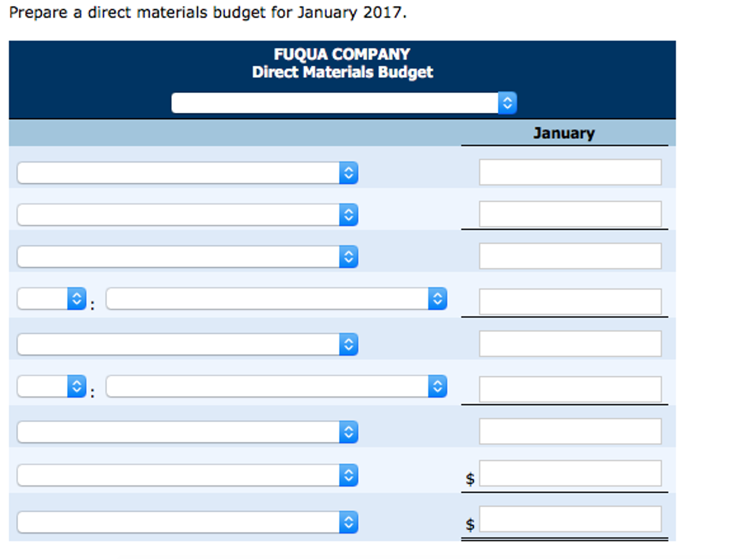Open the second row label dropdown
The width and height of the screenshot is (756, 559).
(x=187, y=215)
